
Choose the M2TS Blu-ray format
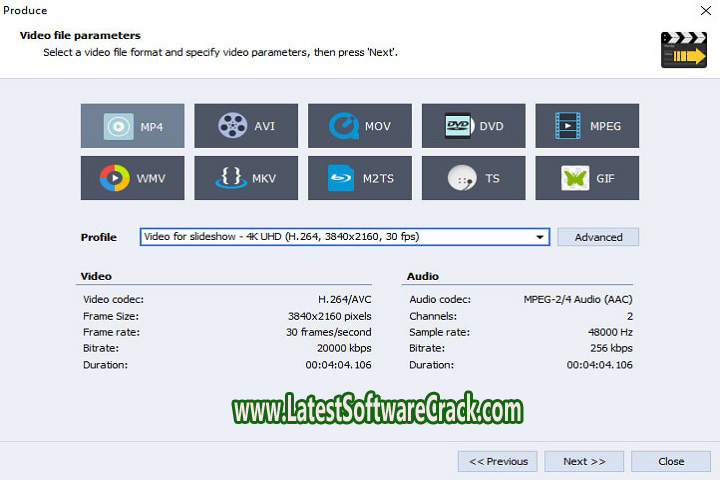pos(360,179)
